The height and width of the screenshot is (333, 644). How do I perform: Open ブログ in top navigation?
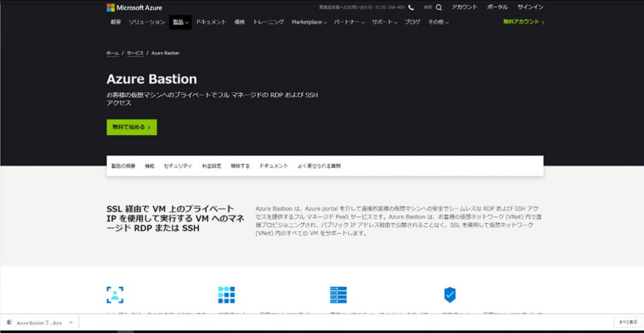pos(413,22)
